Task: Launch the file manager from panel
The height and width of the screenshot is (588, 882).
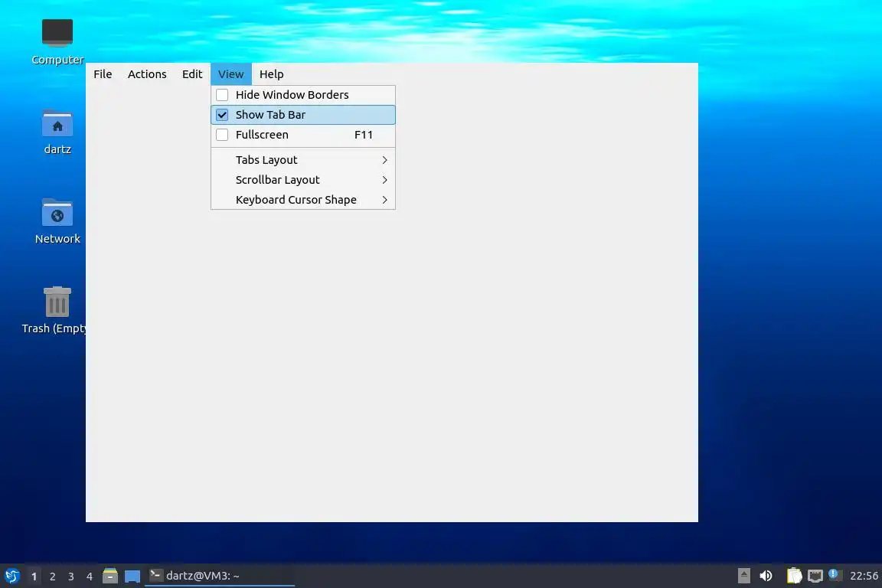Action: click(110, 576)
